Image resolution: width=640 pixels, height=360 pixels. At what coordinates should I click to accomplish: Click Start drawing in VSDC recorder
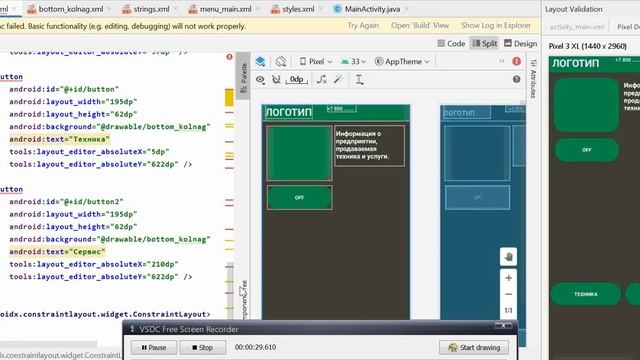(474, 347)
